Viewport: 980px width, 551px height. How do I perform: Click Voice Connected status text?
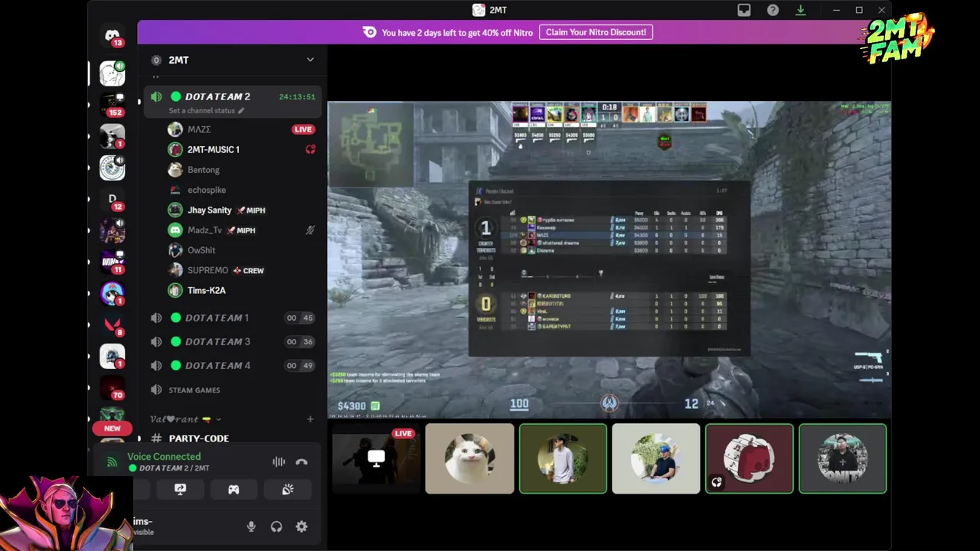click(x=164, y=456)
